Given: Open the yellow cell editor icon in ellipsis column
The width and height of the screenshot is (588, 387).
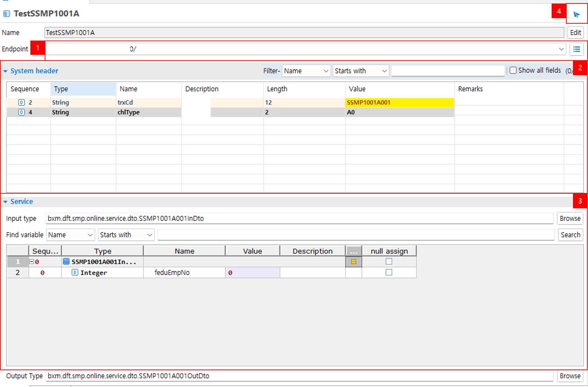Looking at the screenshot, I should 354,261.
